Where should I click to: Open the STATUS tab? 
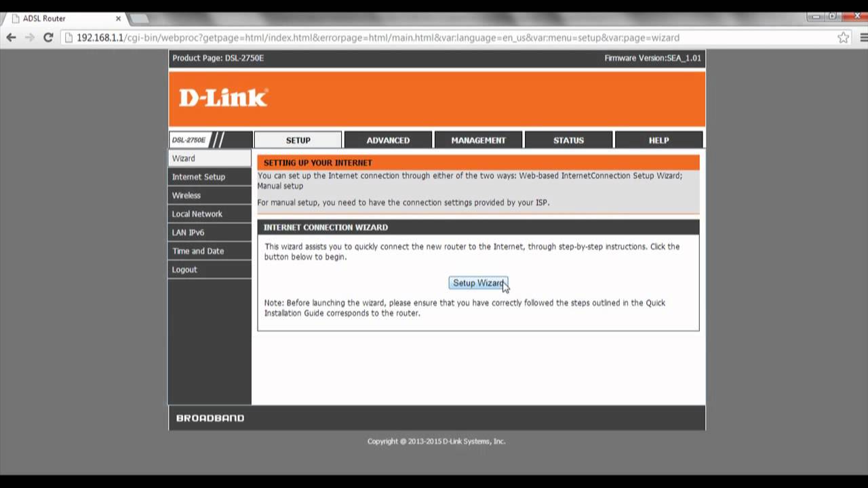click(568, 140)
